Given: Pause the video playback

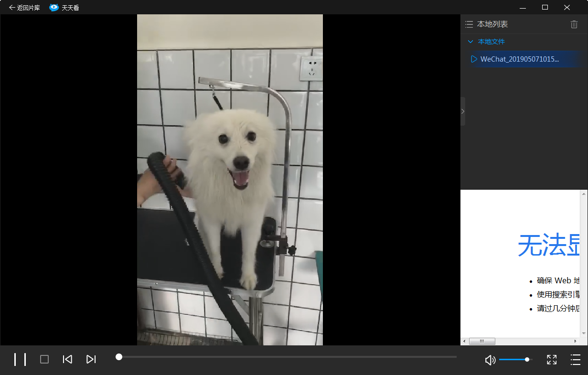Looking at the screenshot, I should [x=20, y=359].
